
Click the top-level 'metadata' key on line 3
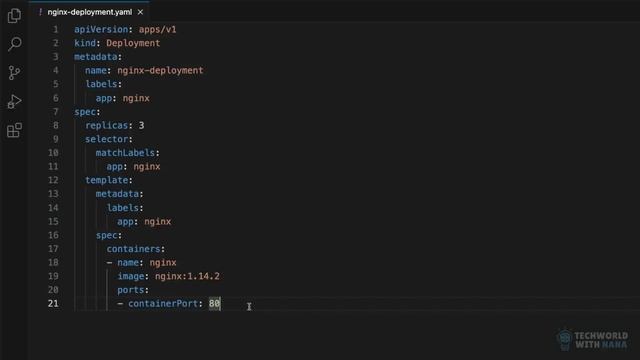tap(96, 57)
